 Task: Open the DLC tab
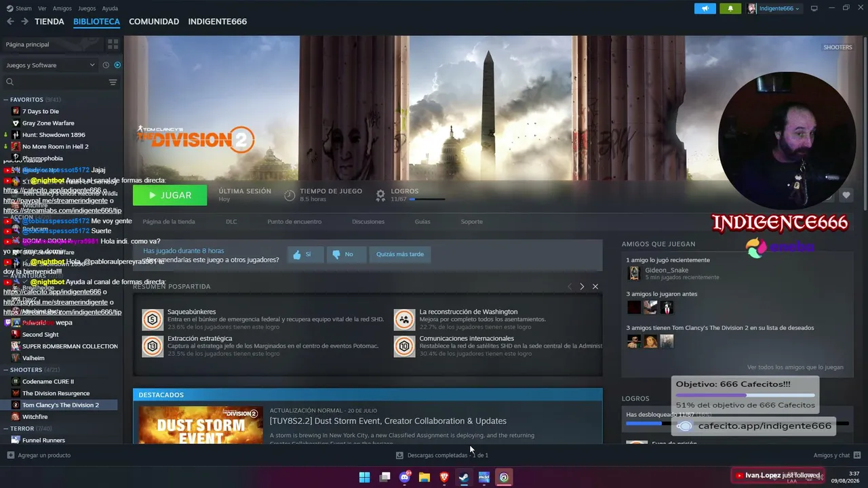(x=231, y=222)
